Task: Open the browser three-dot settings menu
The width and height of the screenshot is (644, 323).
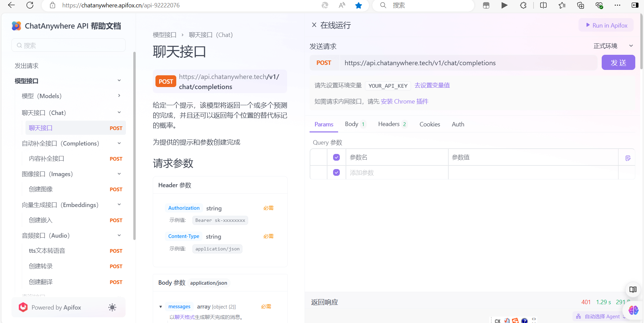Action: 617,5
